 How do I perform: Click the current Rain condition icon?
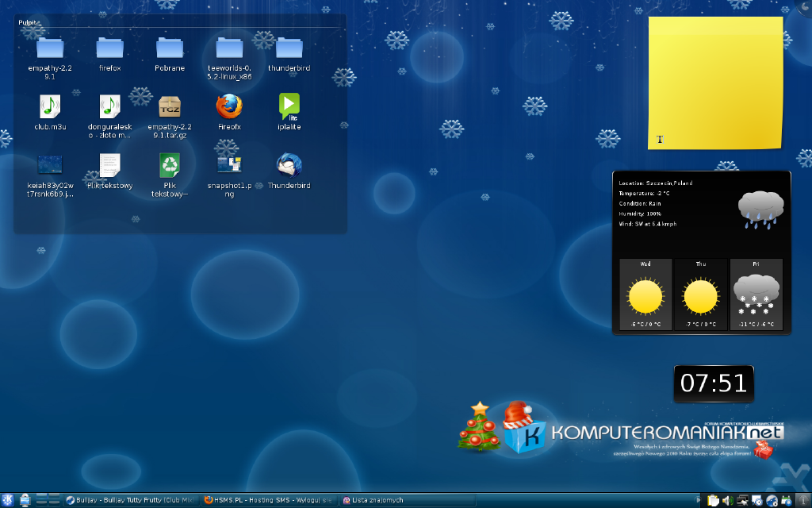tap(760, 210)
